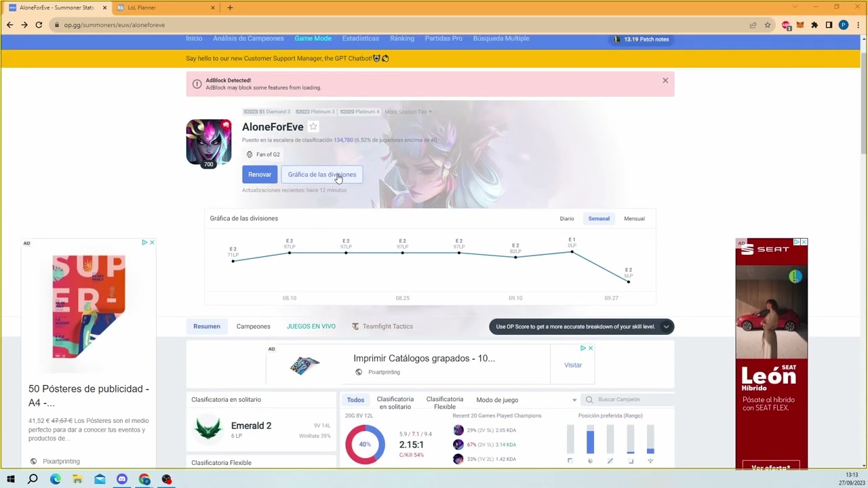Expand the tab search chevron

(x=795, y=7)
